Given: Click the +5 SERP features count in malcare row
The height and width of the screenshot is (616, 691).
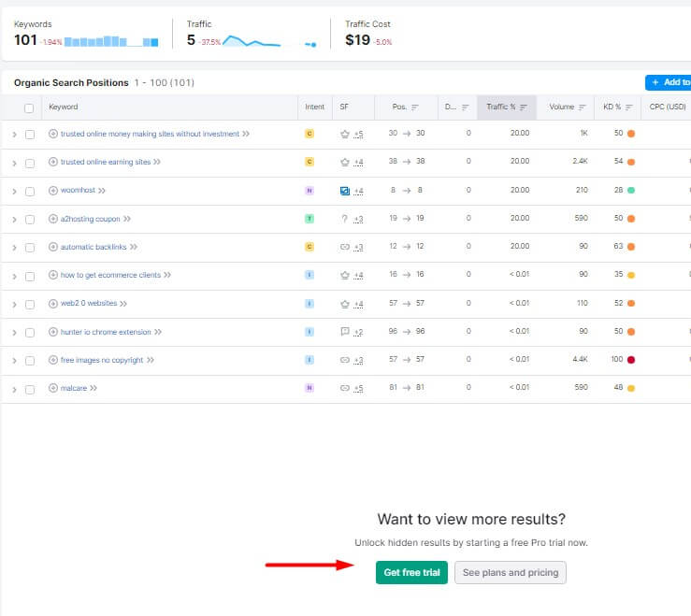Looking at the screenshot, I should tap(358, 388).
